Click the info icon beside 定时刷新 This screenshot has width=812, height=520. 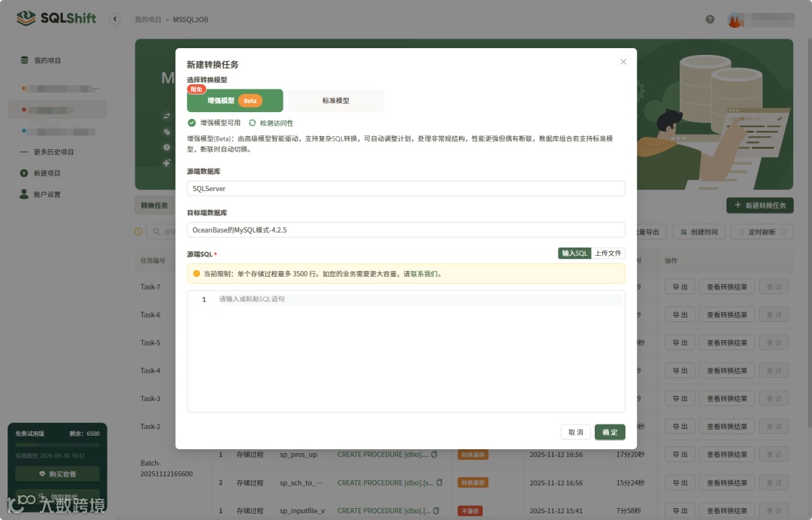coord(783,232)
